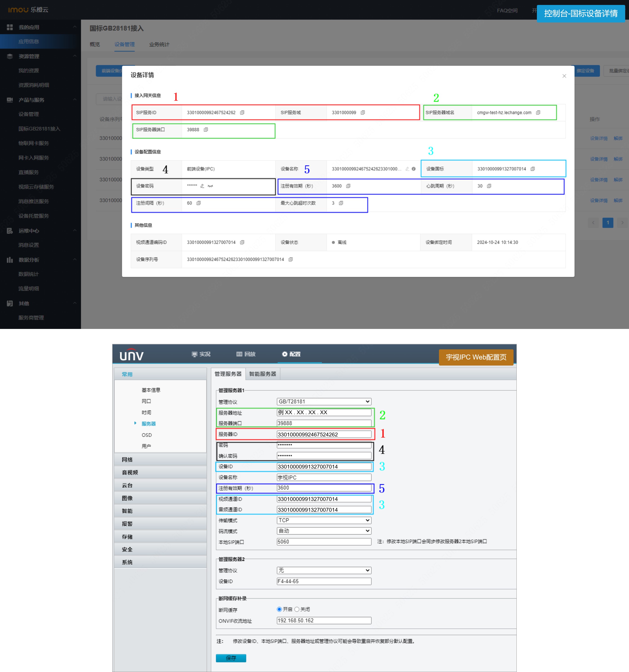This screenshot has width=629, height=672.
Task: Click the ONVIF收流地址 field
Action: 324,621
